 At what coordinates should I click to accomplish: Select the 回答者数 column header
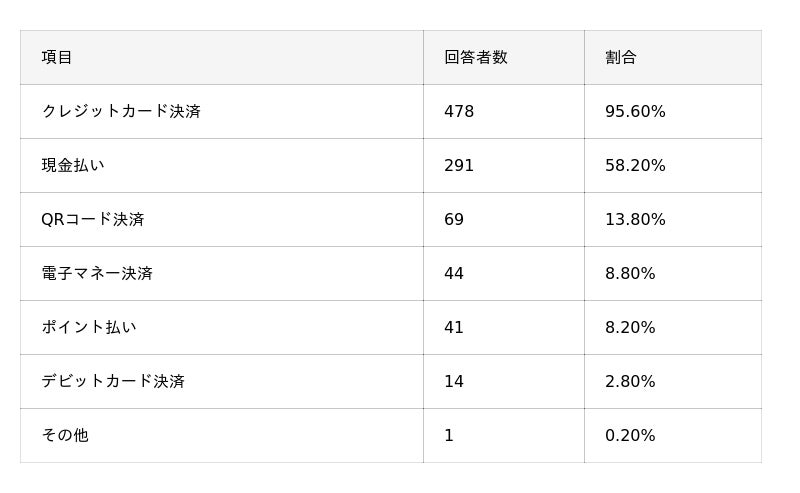coord(476,57)
